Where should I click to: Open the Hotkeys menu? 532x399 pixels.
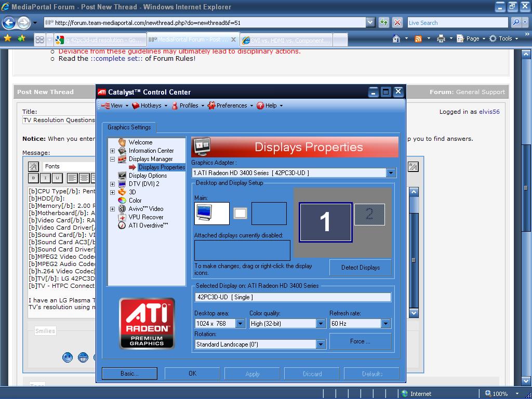click(x=150, y=105)
